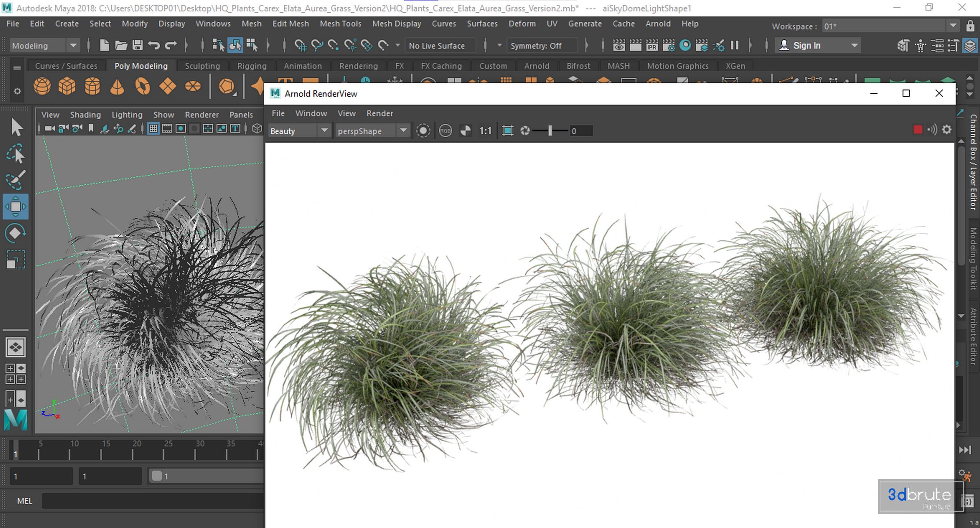This screenshot has width=980, height=528.
Task: Create a polygon torus from shelf
Action: click(x=142, y=86)
